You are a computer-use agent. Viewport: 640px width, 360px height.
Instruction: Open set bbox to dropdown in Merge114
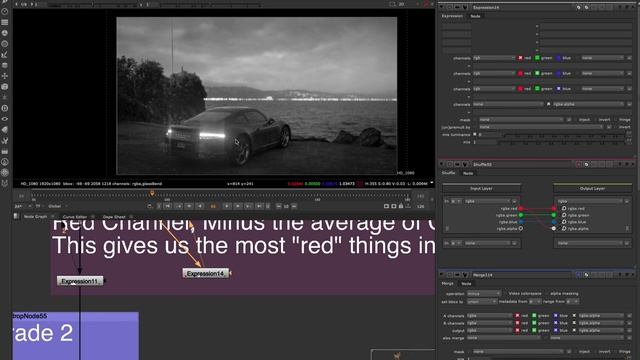click(482, 301)
